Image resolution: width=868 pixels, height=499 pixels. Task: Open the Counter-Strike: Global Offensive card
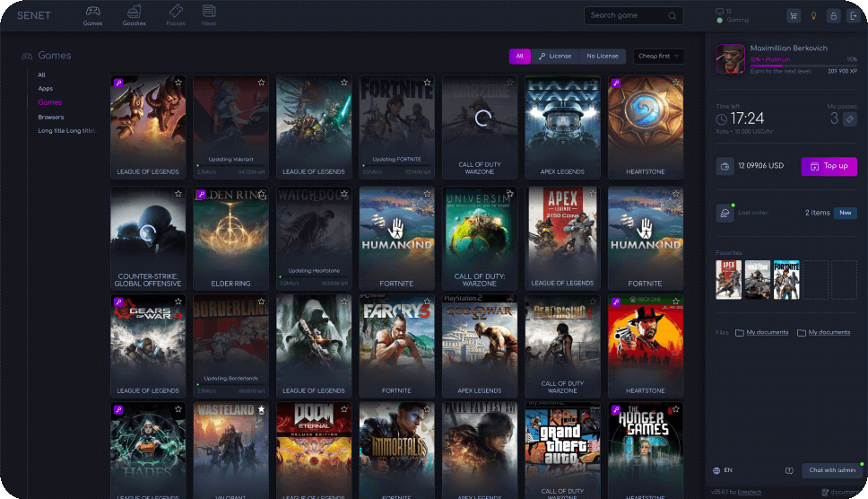(148, 238)
